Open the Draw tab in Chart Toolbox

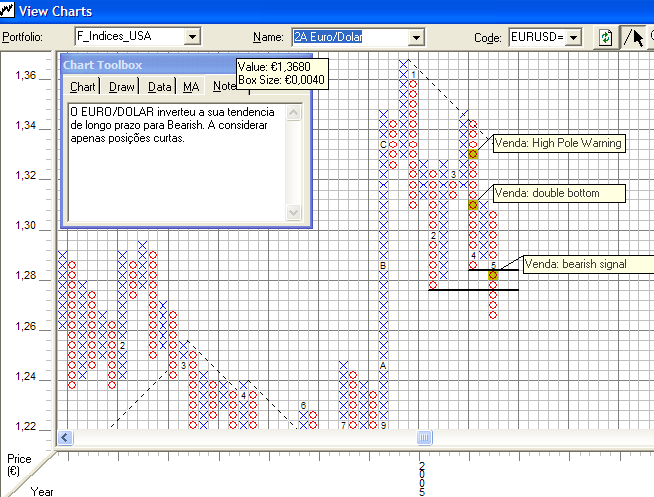pyautogui.click(x=122, y=87)
